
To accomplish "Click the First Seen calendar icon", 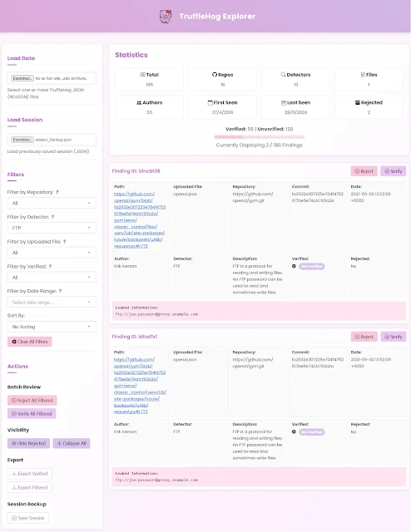I will click(x=210, y=102).
